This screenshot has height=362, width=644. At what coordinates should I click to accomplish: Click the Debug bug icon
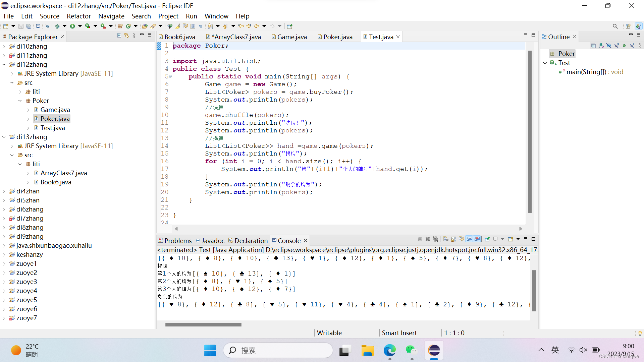(x=57, y=26)
